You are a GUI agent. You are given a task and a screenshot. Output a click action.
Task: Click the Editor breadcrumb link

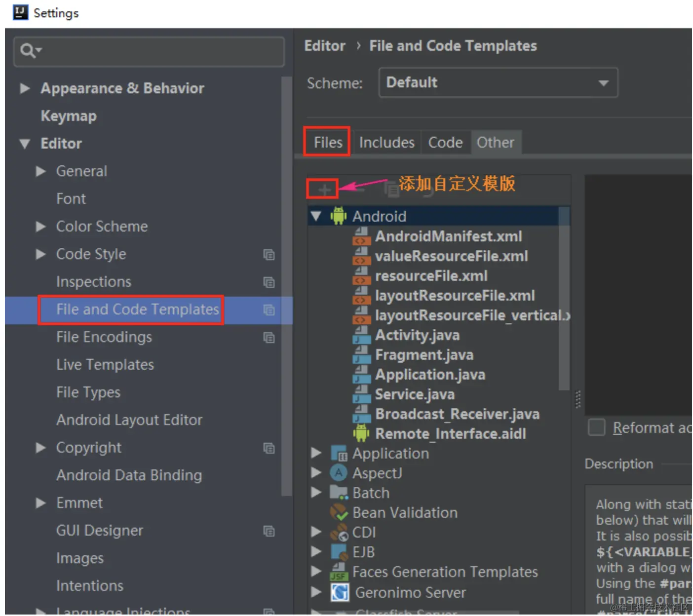pos(325,46)
